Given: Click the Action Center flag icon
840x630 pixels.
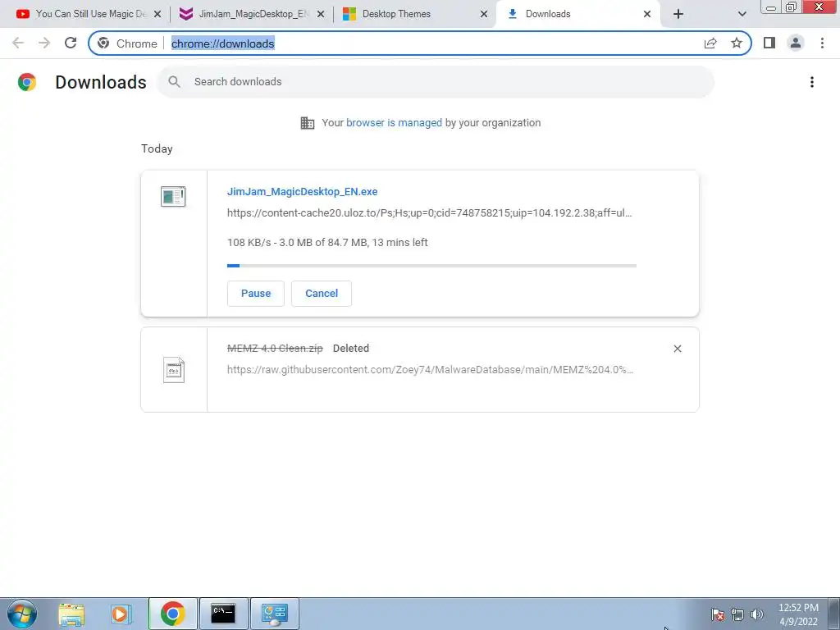Looking at the screenshot, I should point(718,614).
